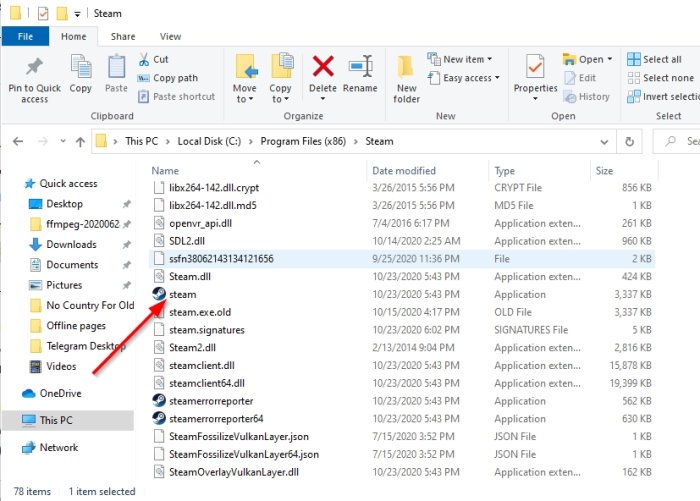Click the New folder icon
The image size is (700, 501).
406,67
